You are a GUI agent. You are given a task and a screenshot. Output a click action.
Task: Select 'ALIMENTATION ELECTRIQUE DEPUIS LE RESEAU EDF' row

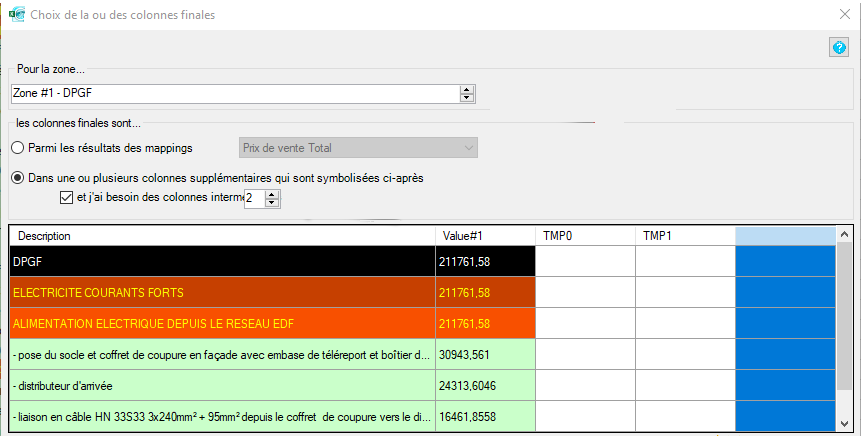click(222, 323)
